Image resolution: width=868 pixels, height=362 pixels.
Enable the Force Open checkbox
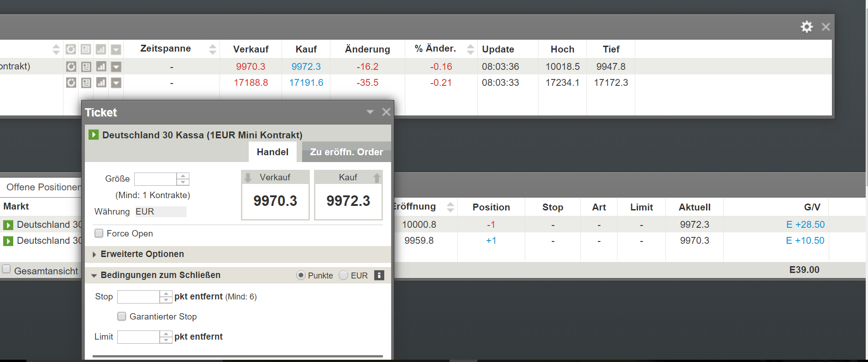pos(99,233)
